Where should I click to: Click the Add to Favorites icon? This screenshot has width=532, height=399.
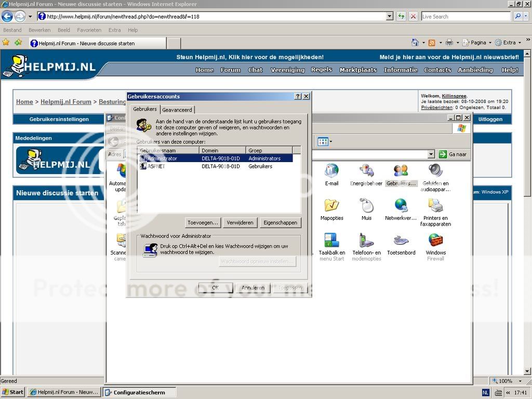(18, 43)
